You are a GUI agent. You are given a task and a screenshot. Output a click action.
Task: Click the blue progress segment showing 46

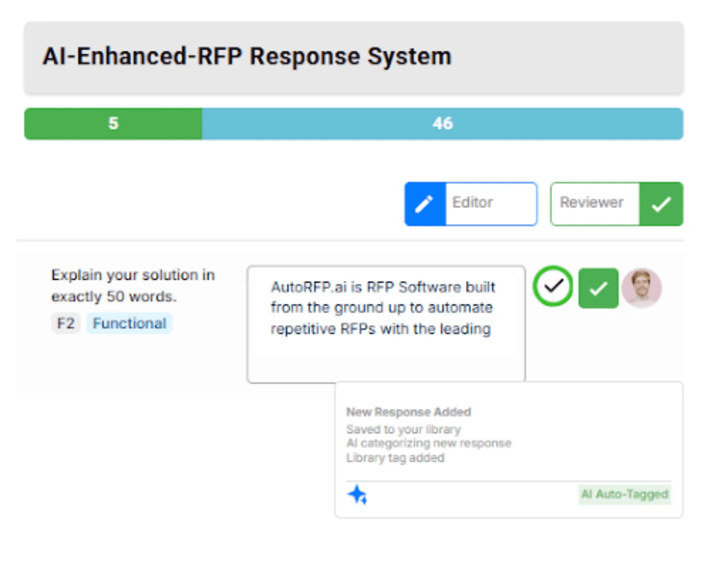443,124
